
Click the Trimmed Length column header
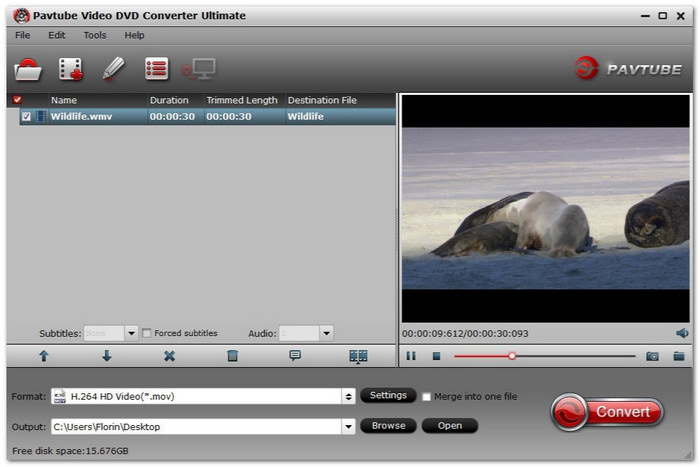coord(244,100)
